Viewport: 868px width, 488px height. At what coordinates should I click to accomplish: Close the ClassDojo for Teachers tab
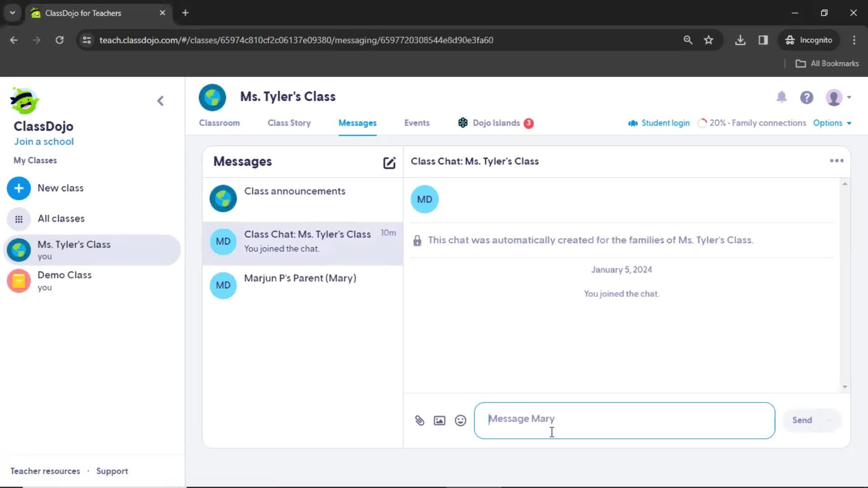pyautogui.click(x=162, y=13)
